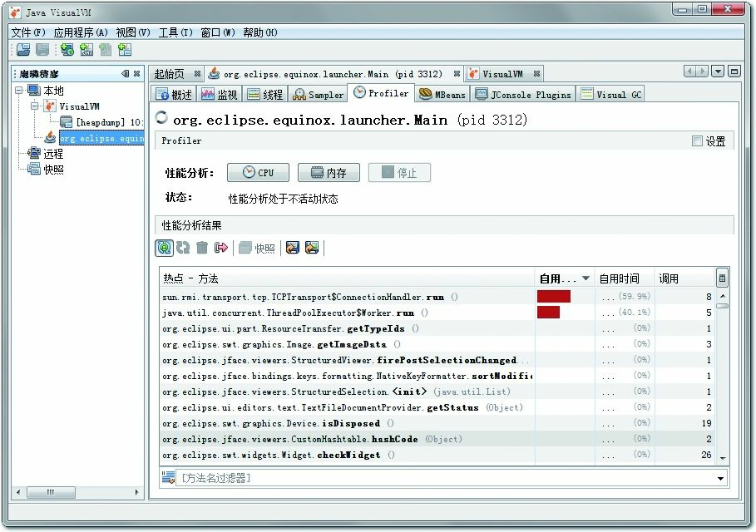This screenshot has height=532, width=756.
Task: Click the side panel horizontal scrollbar thumb
Action: pyautogui.click(x=51, y=492)
